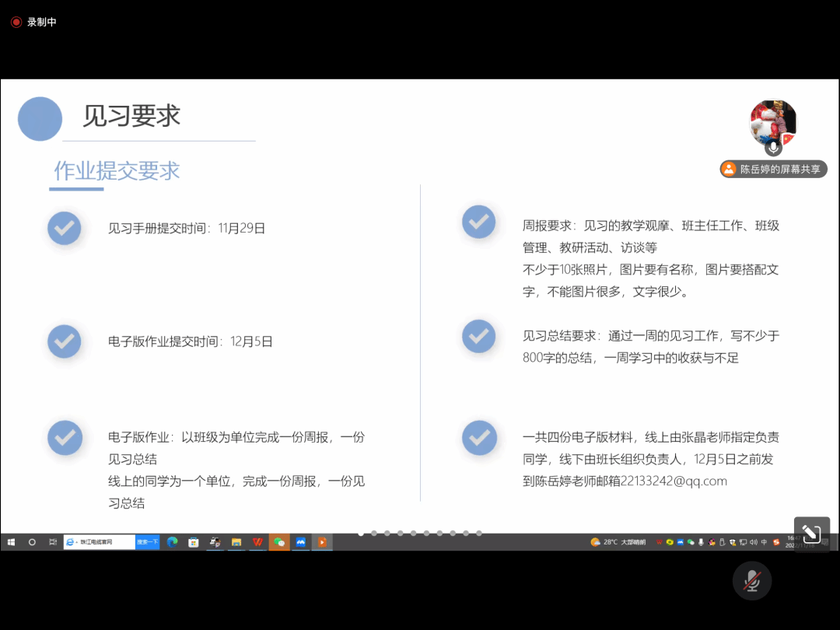This screenshot has width=840, height=630.
Task: Switch to Tencent Meeting on the taskbar
Action: [300, 542]
